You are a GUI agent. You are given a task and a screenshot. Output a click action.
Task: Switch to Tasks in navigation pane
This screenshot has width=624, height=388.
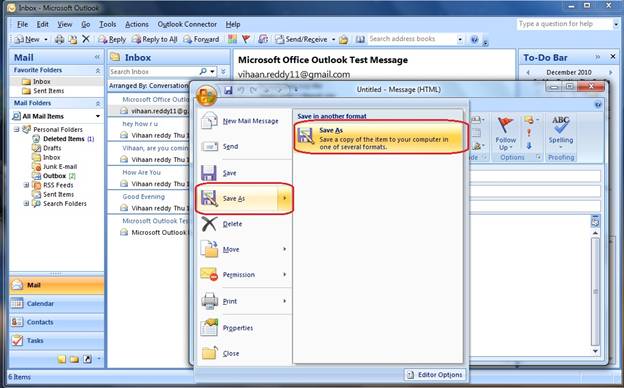pos(57,341)
